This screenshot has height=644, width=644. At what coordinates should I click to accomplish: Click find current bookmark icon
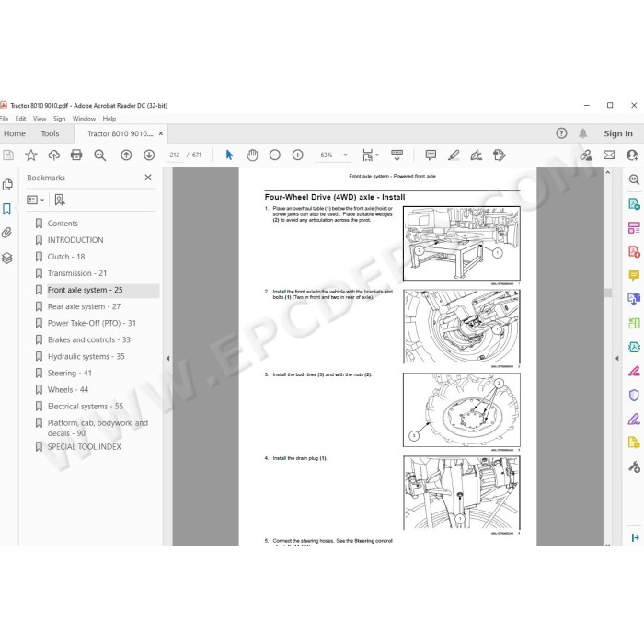60,200
